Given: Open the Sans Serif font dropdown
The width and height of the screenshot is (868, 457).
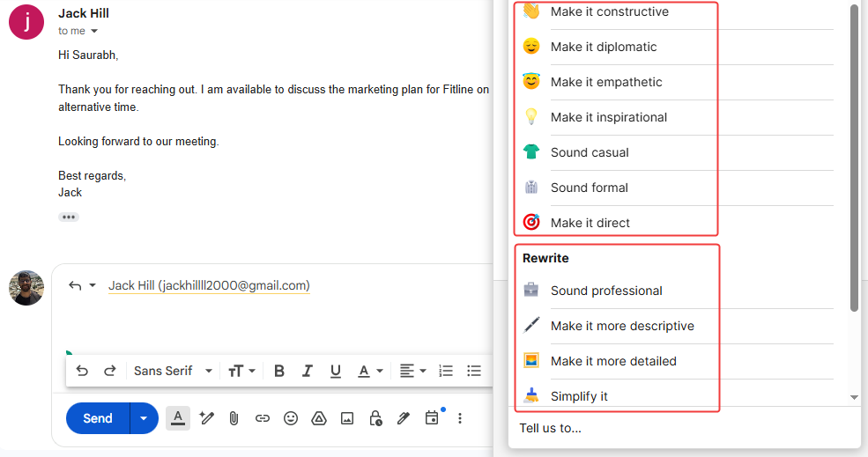Looking at the screenshot, I should click(173, 371).
